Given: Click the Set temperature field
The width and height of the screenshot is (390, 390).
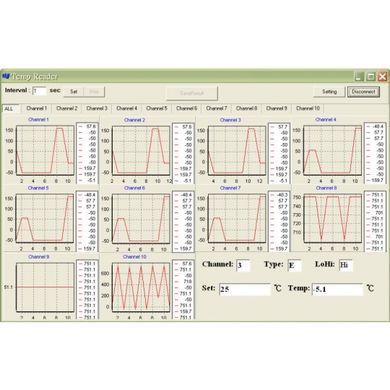Looking at the screenshot, I should (245, 289).
